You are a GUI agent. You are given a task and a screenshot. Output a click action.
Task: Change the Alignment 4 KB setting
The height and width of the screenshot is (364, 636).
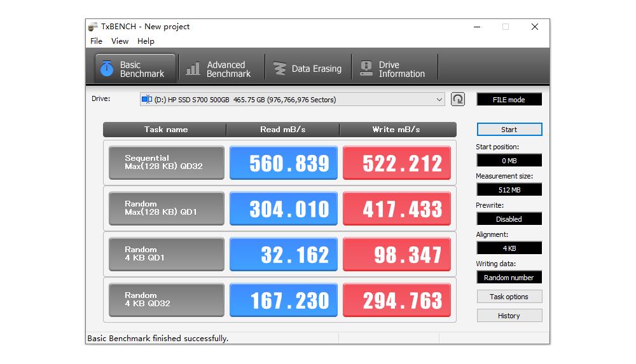click(509, 248)
